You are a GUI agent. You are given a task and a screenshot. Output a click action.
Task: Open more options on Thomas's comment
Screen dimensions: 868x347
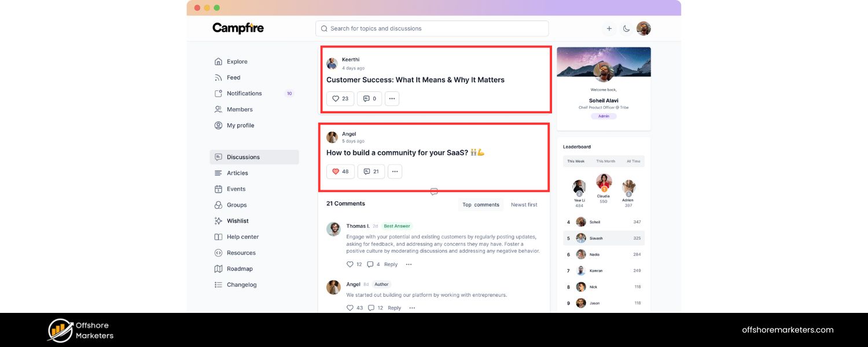point(409,264)
